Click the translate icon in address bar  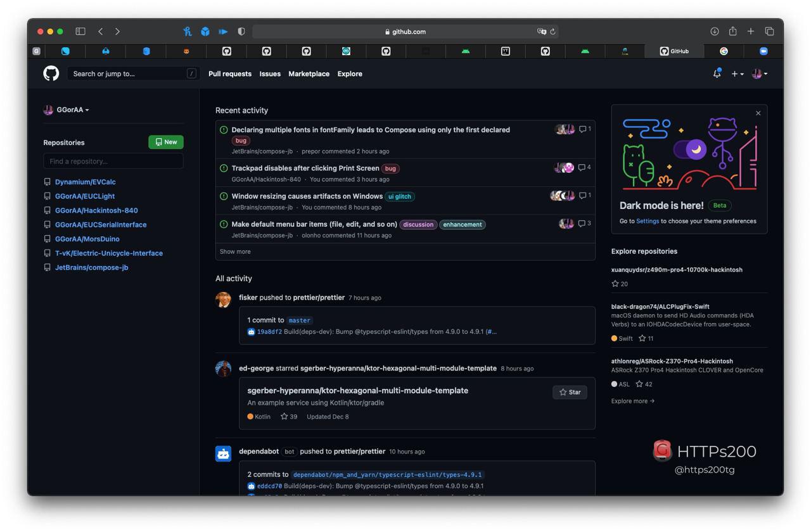tap(542, 31)
